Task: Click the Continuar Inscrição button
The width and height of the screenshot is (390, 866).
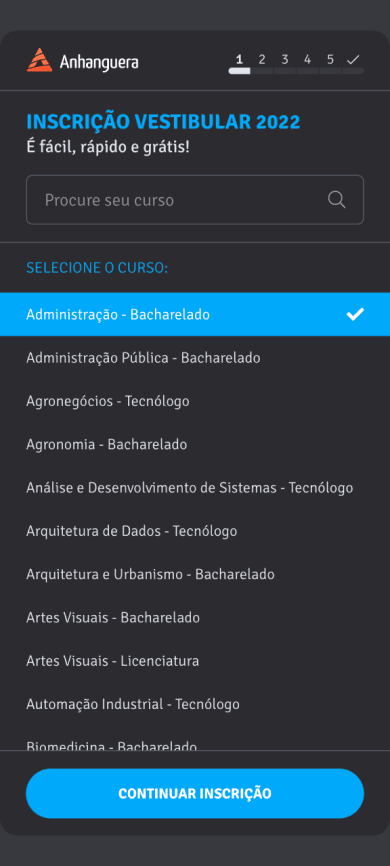Action: [x=195, y=794]
